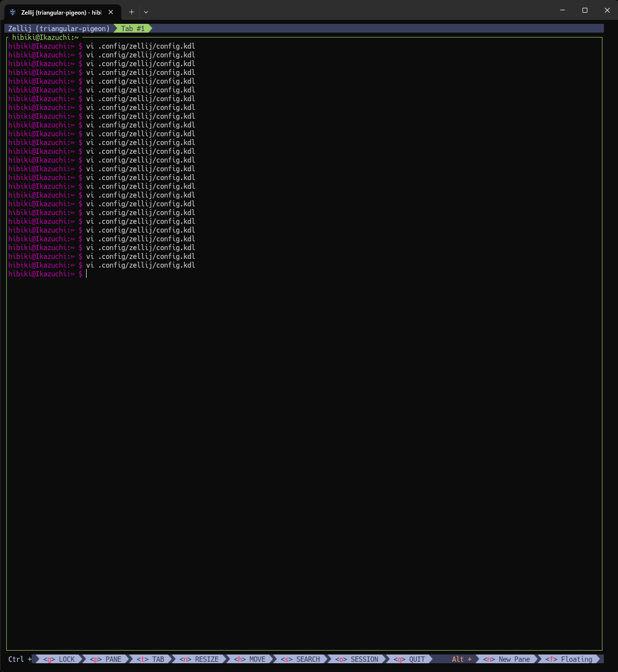
Task: Expand the terminal profile dropdown arrow
Action: [x=146, y=12]
